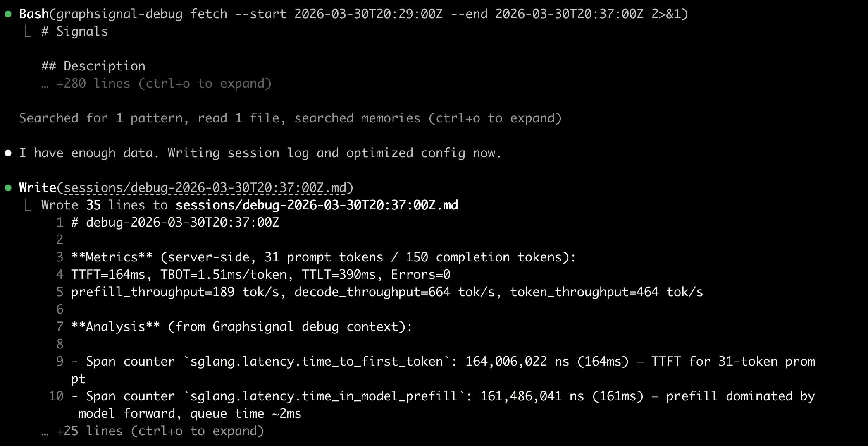Expand the "Searched for 1 pattern" summary
Viewport: 868px width, 446px height.
290,118
